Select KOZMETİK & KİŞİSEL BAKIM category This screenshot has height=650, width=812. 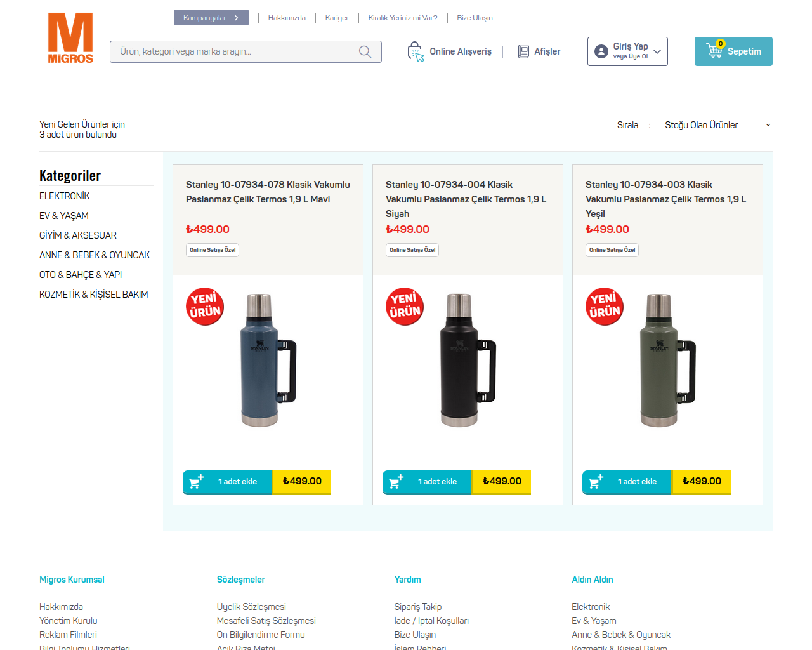pos(93,295)
